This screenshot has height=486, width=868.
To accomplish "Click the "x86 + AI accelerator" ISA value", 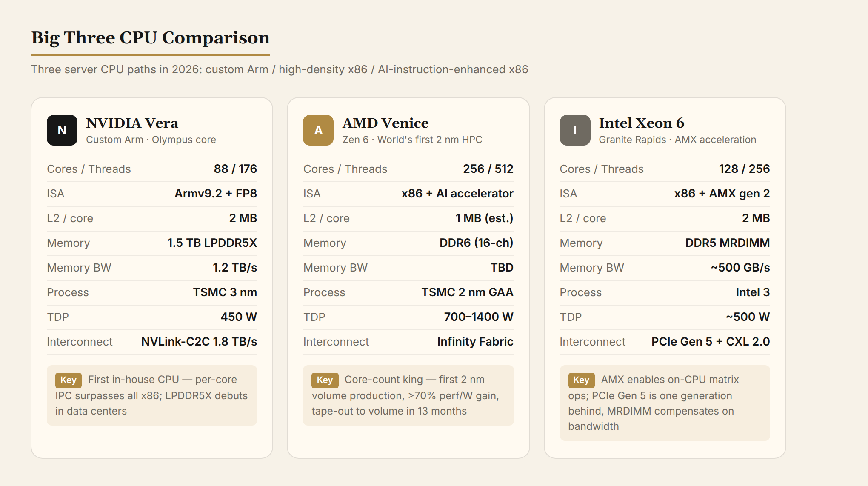I will 457,194.
